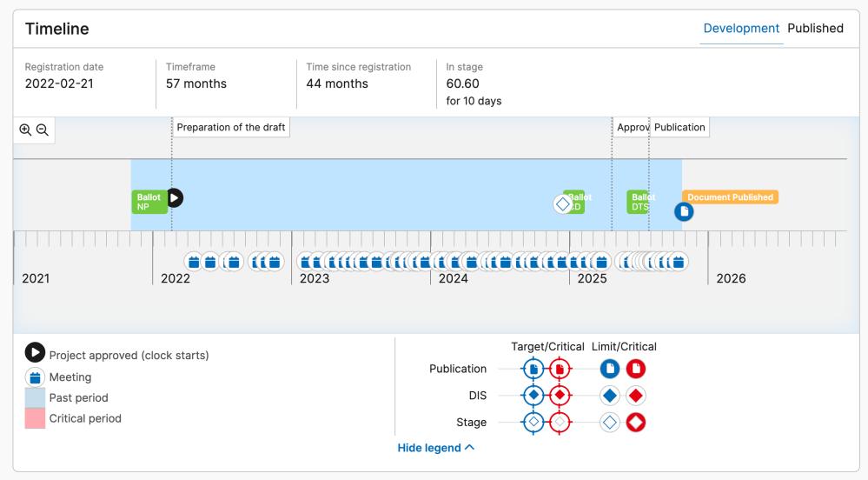The height and width of the screenshot is (480, 868).
Task: Click the red Stage limit critical legend icon
Action: 636,423
